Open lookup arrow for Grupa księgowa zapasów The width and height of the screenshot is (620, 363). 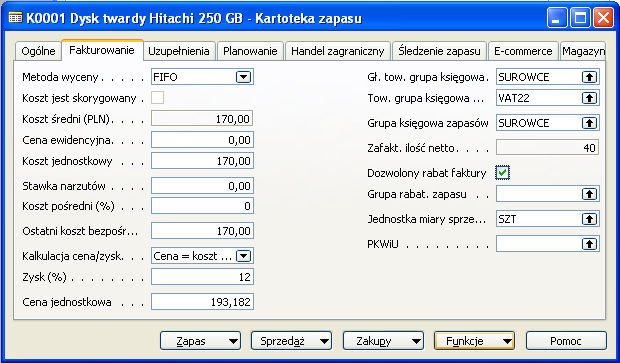[x=589, y=123]
